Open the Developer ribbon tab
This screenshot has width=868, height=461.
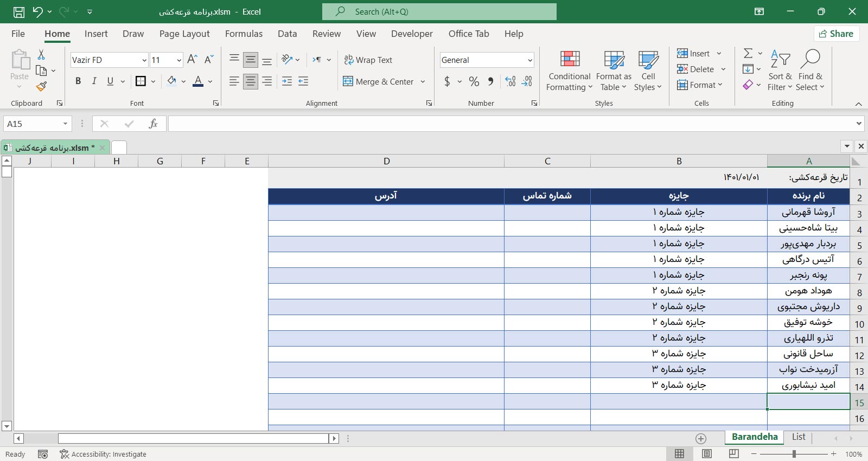412,34
